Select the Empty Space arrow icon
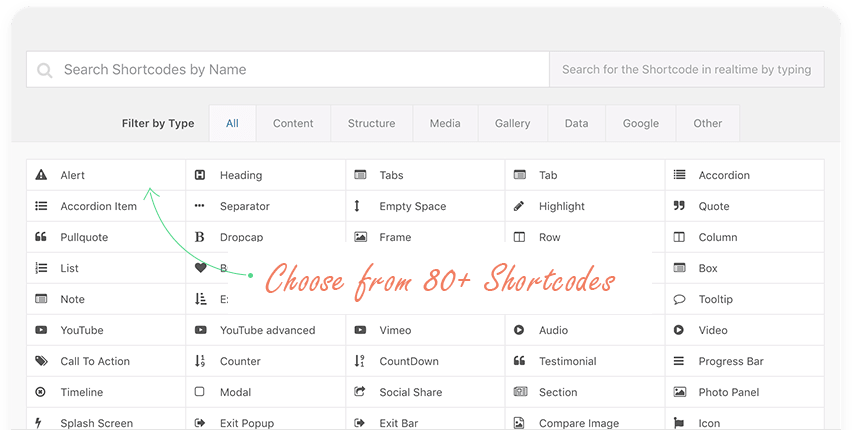The image size is (852, 430). pos(357,206)
